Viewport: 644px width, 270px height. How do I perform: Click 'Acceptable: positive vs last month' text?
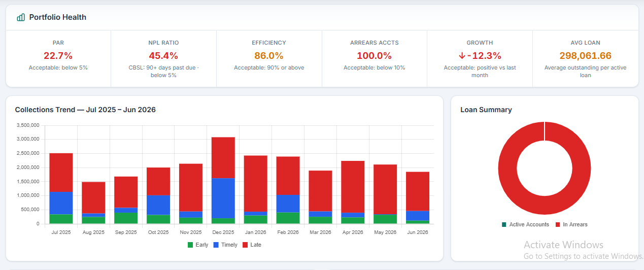click(480, 71)
